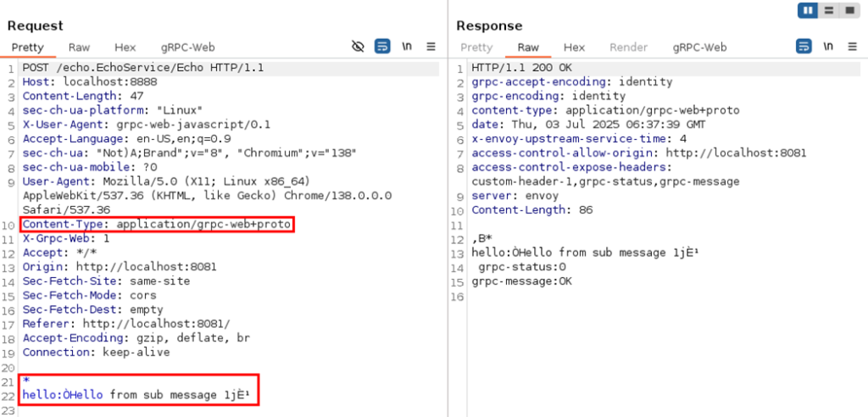Image resolution: width=868 pixels, height=417 pixels.
Task: Click Response \n show non-printable icon
Action: tap(828, 47)
